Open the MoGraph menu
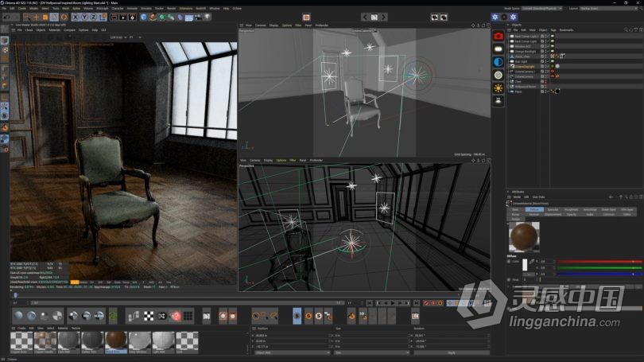This screenshot has width=644, height=362. click(x=102, y=8)
